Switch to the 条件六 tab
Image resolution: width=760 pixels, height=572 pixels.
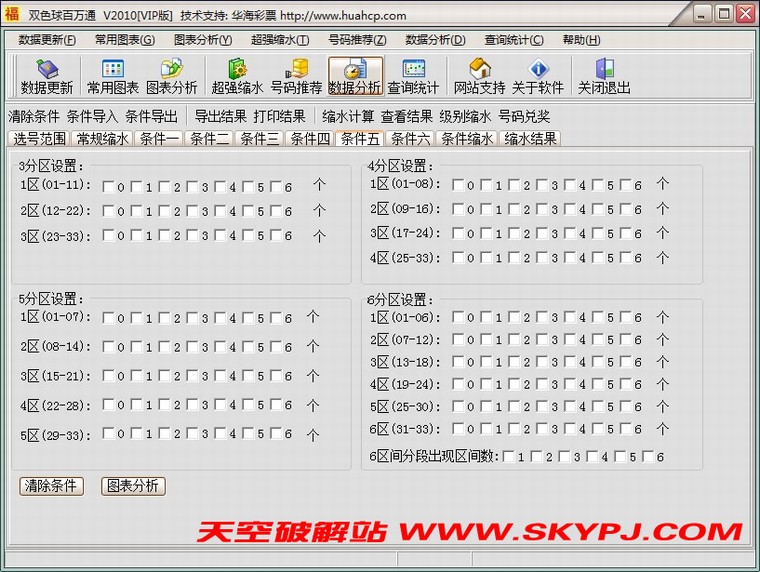click(410, 139)
